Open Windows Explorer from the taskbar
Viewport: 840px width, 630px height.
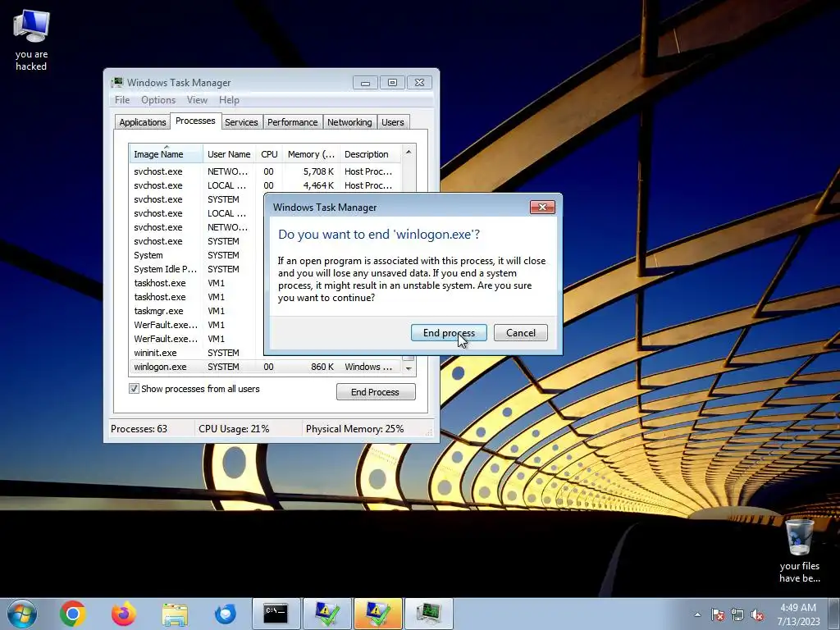[175, 614]
